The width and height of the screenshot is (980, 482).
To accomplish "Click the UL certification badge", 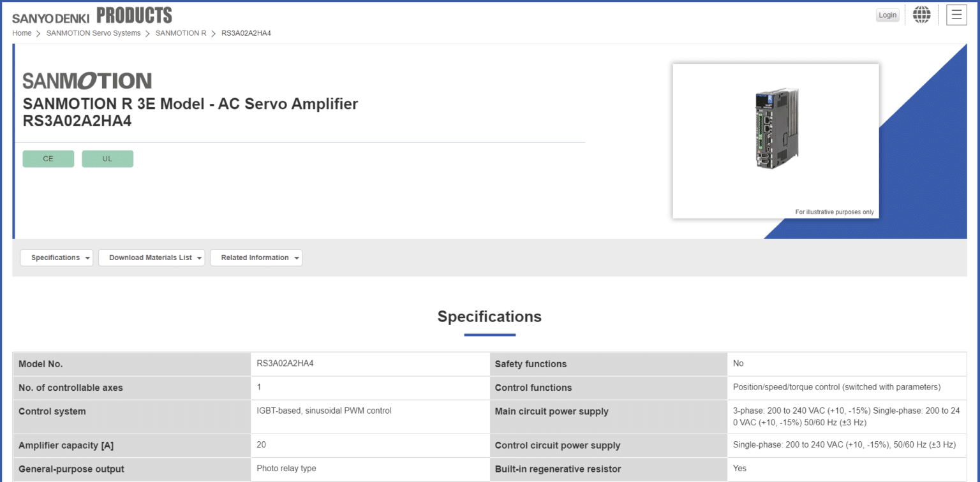I will (x=107, y=159).
